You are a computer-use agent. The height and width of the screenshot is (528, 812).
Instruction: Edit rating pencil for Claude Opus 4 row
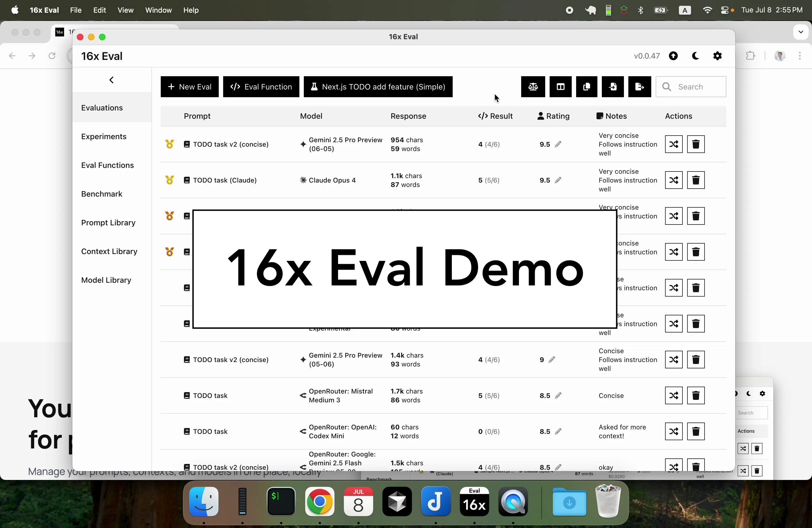coord(558,180)
